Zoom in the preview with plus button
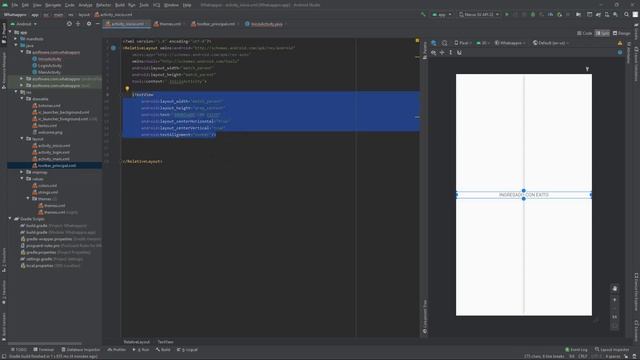 point(615,300)
